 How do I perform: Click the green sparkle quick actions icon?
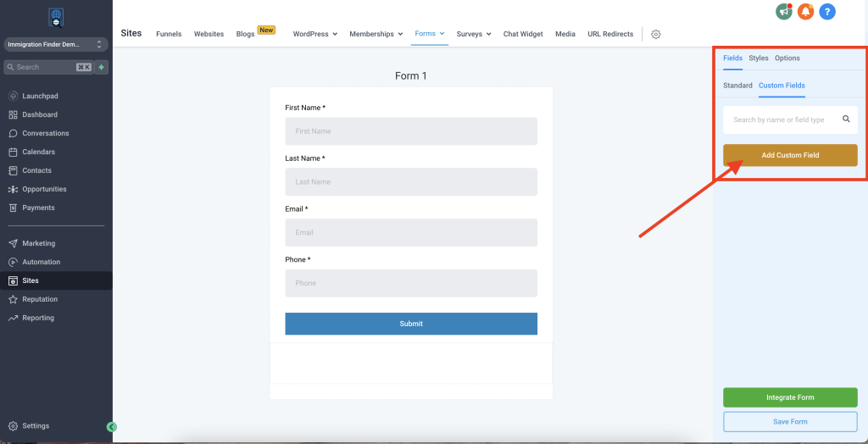click(102, 67)
